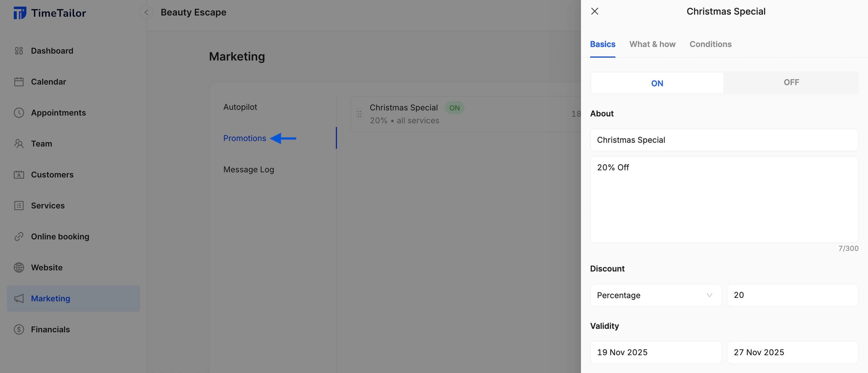Switch promotion to OFF
The image size is (868, 373).
click(791, 83)
